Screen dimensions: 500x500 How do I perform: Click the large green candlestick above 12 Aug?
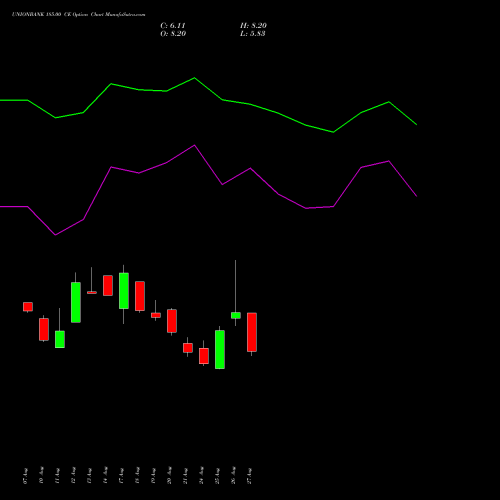click(76, 302)
